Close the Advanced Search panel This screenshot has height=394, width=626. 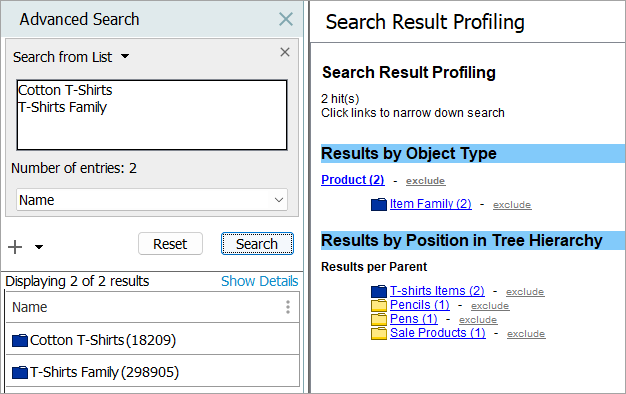click(285, 19)
